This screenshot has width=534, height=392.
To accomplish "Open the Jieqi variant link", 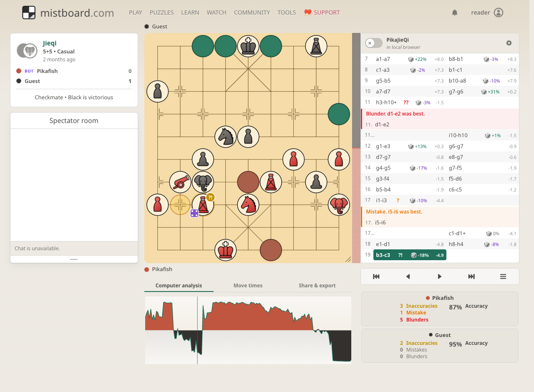I will pyautogui.click(x=50, y=43).
